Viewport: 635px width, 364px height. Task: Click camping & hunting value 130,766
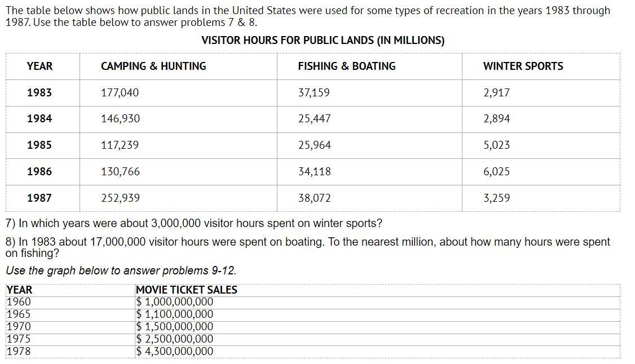120,172
